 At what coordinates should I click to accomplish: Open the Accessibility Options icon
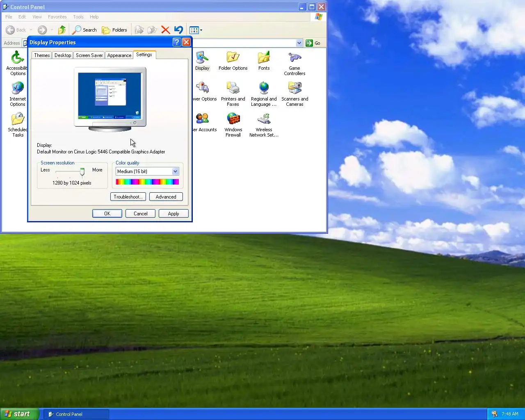pos(17,63)
